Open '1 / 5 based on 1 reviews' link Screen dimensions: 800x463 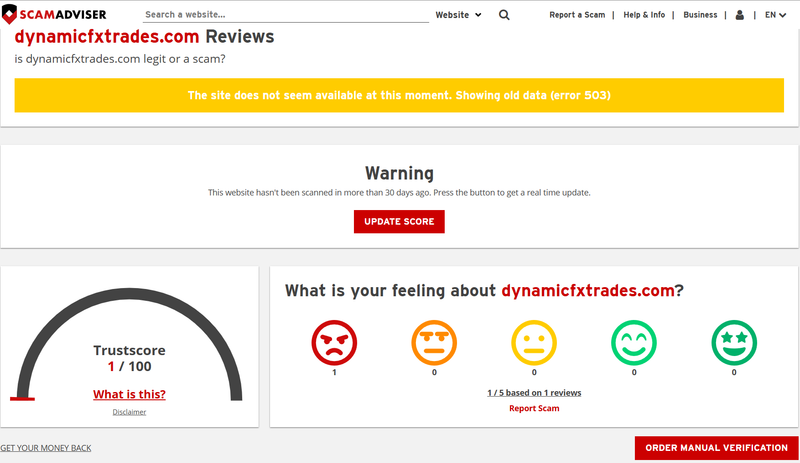[534, 393]
